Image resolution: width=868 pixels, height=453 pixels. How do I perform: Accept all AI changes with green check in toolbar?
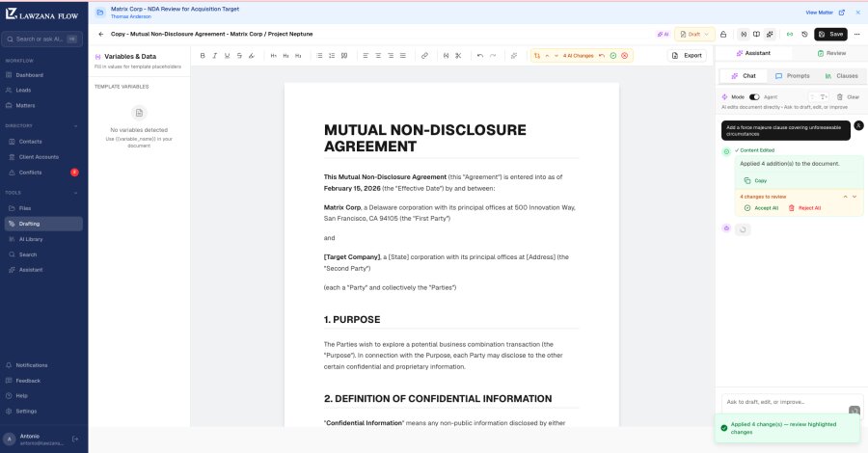(612, 55)
